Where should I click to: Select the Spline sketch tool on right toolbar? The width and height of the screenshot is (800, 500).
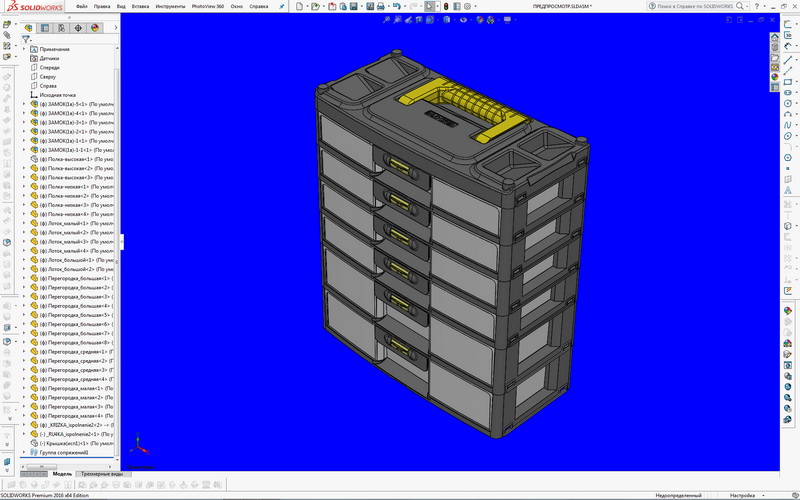pyautogui.click(x=787, y=125)
